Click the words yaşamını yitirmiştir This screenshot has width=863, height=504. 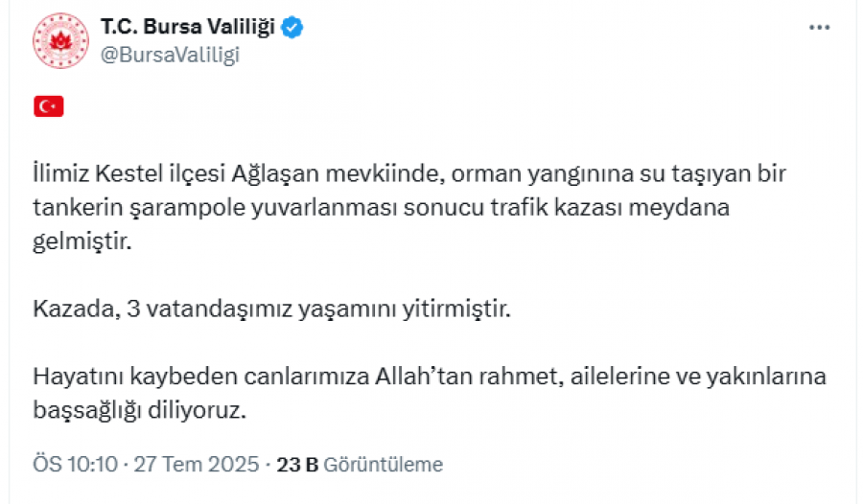coord(405,309)
